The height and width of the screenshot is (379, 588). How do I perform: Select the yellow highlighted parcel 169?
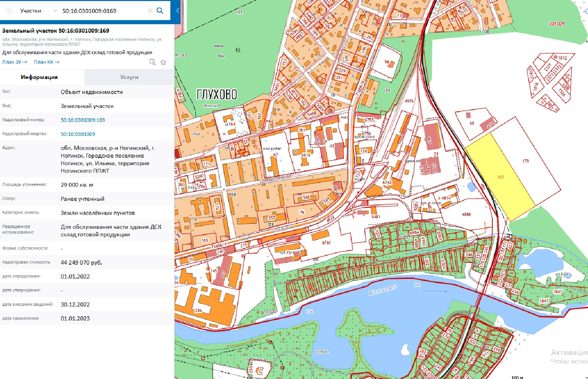click(x=500, y=177)
